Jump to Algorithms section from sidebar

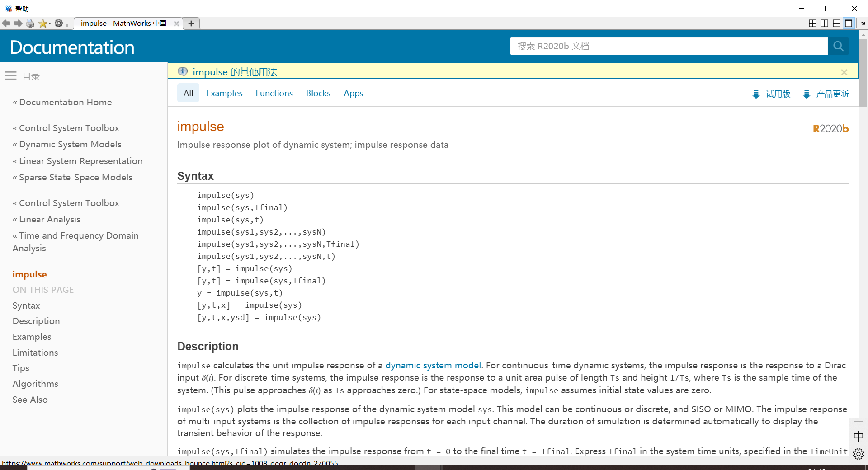click(x=35, y=384)
